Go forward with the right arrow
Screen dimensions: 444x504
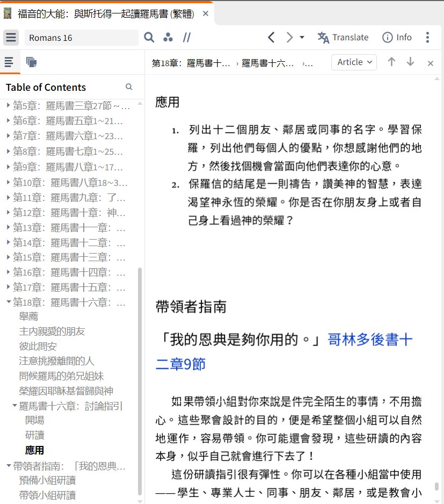click(289, 37)
